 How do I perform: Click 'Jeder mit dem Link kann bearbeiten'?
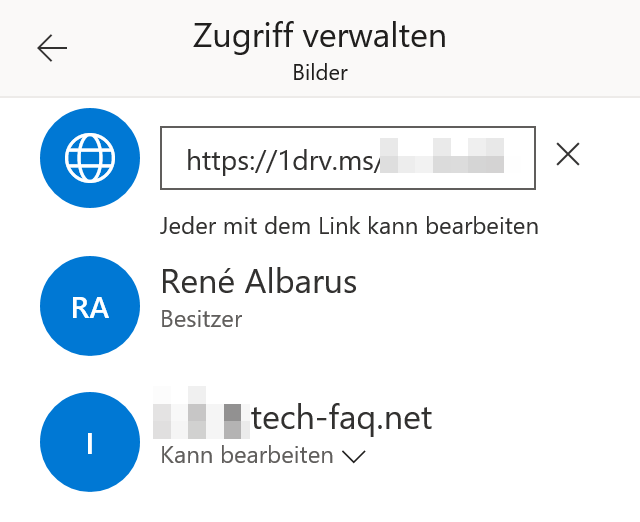349,226
